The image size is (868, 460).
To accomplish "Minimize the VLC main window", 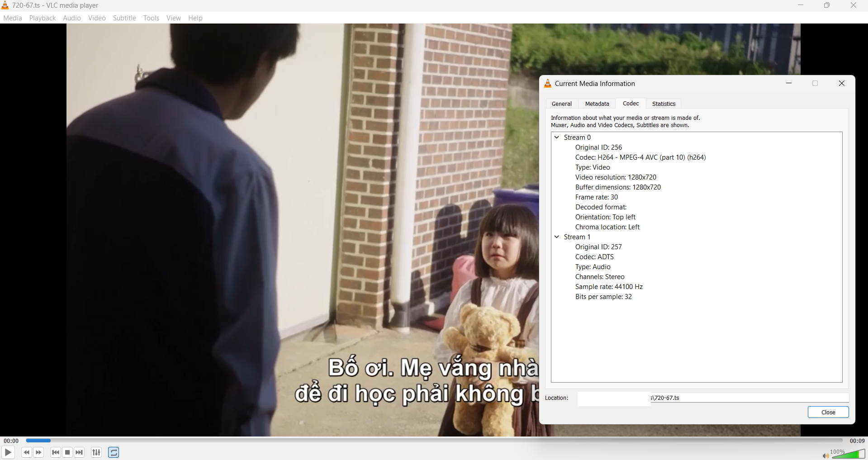I will coord(801,5).
